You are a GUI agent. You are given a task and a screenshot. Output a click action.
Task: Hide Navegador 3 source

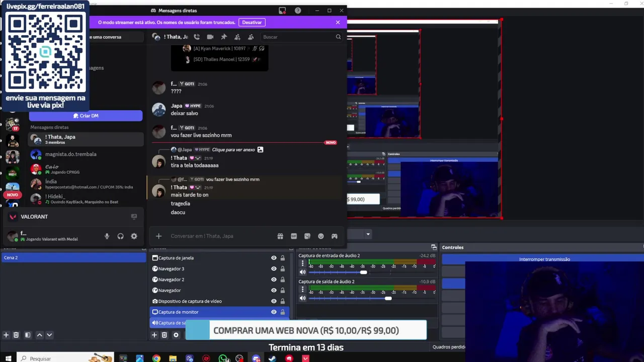click(x=274, y=269)
